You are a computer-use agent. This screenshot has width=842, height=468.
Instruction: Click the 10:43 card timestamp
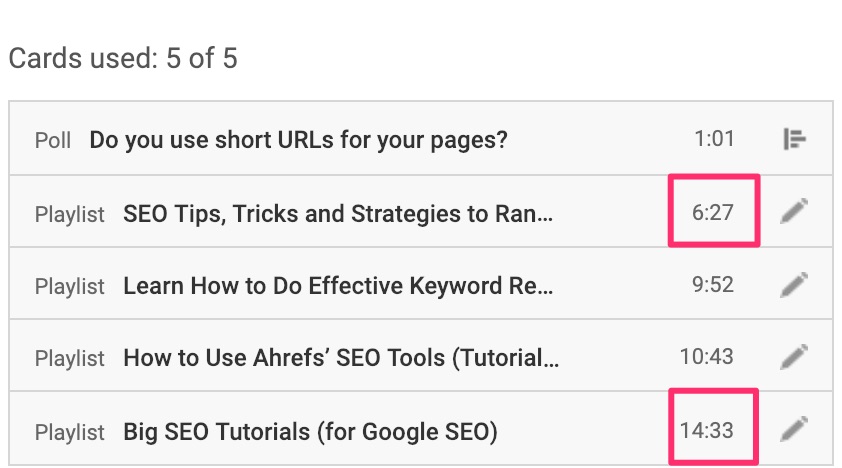(707, 357)
